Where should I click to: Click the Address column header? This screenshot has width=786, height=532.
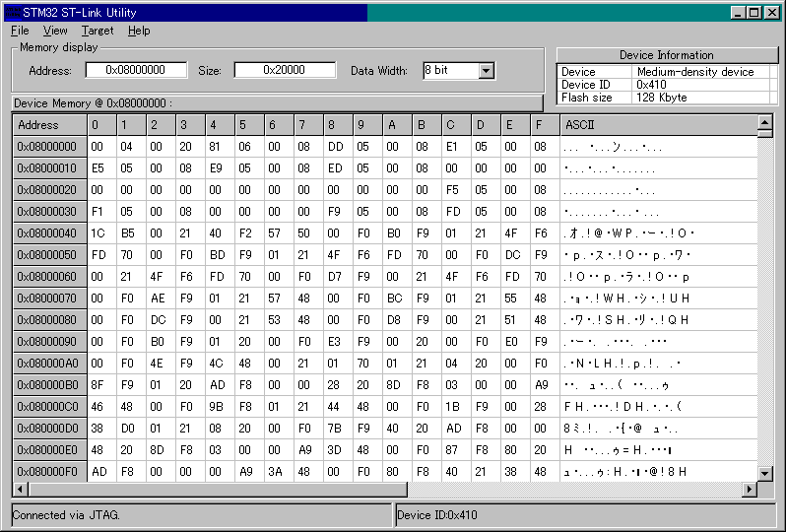[49, 125]
